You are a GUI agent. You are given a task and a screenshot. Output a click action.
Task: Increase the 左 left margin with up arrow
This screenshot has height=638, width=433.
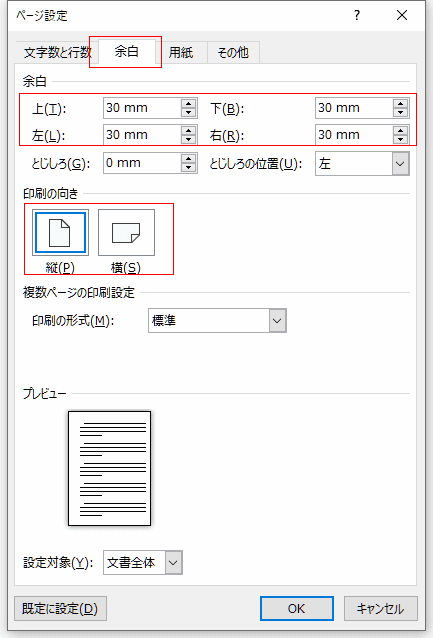tap(188, 131)
